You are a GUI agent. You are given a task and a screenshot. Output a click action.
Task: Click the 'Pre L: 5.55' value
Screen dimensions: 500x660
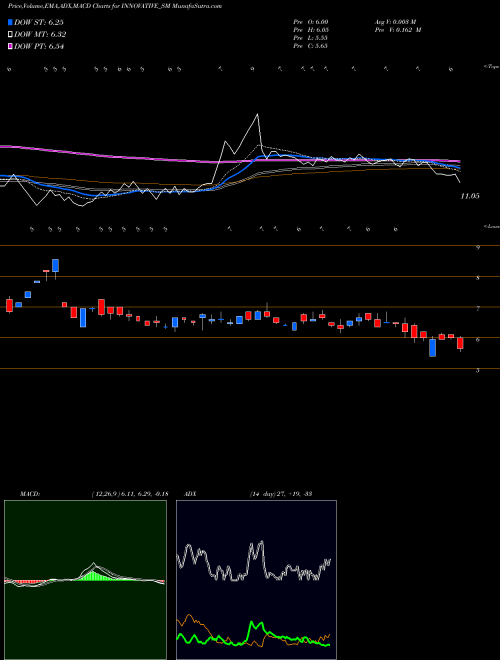point(311,38)
